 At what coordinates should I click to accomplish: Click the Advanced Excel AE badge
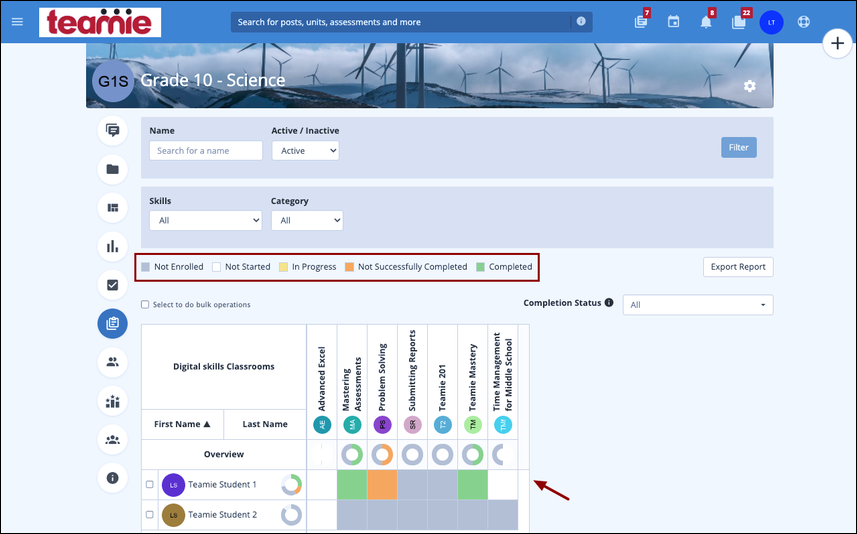322,425
